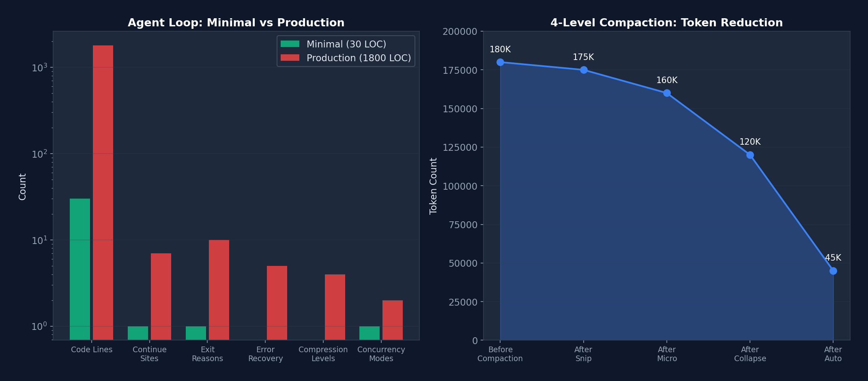Select the 'Continue Sites' axis label
The height and width of the screenshot is (381, 868).
pyautogui.click(x=149, y=354)
